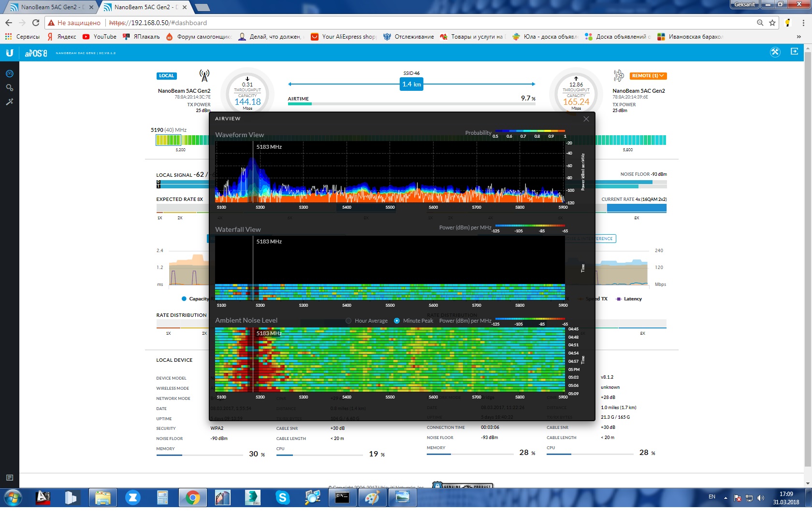This screenshot has width=812, height=511.
Task: Select the Minute Peak radio button
Action: click(x=397, y=321)
